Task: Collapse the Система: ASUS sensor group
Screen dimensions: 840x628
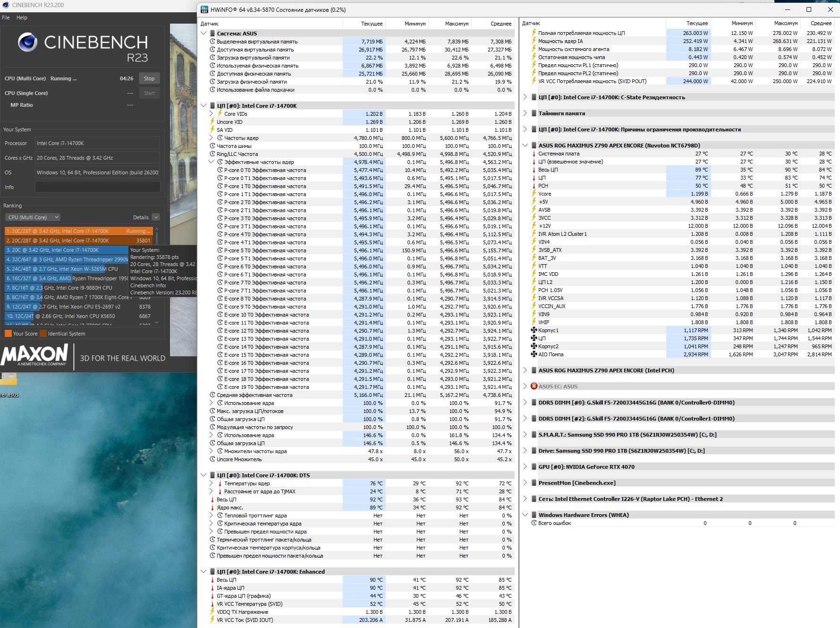Action: coord(204,34)
